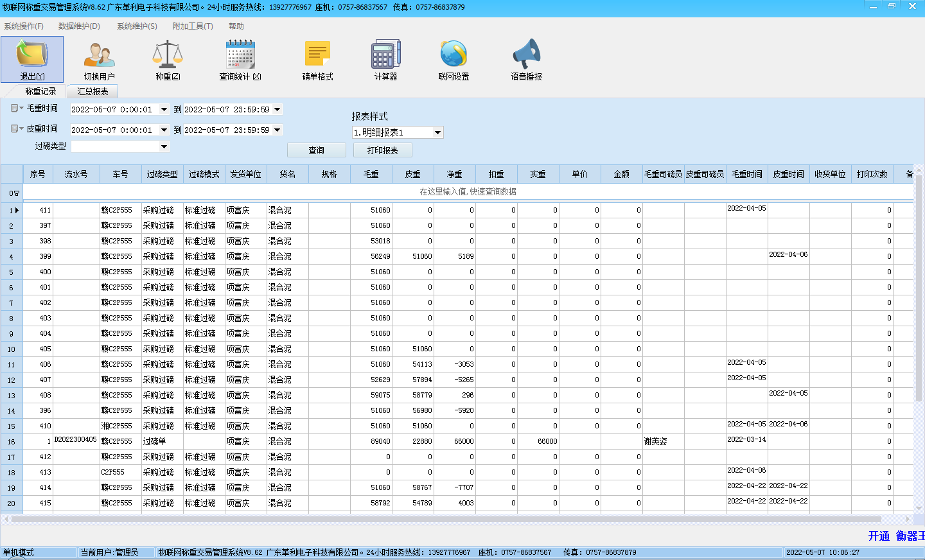Expand the 毛重时间 start date dropdown

pyautogui.click(x=164, y=110)
